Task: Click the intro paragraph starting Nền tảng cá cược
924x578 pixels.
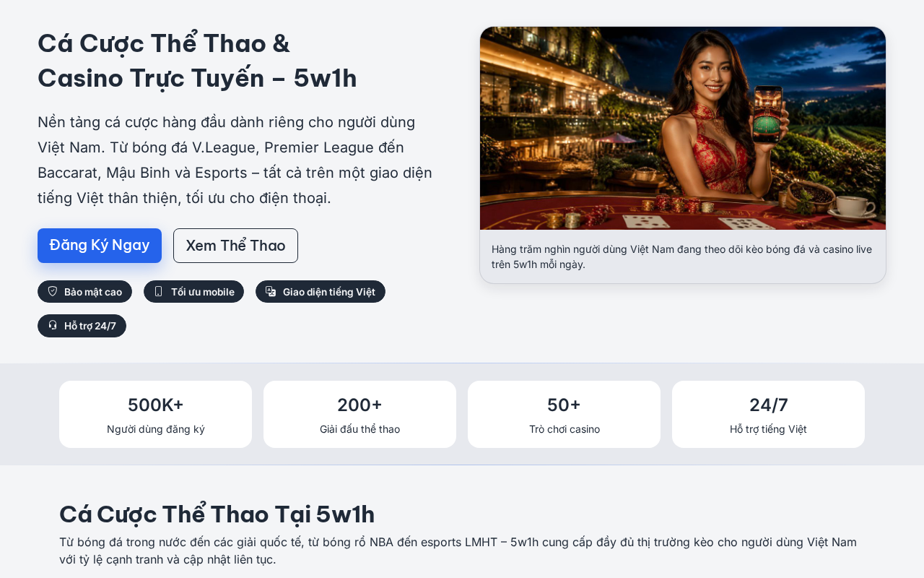Action: [235, 160]
